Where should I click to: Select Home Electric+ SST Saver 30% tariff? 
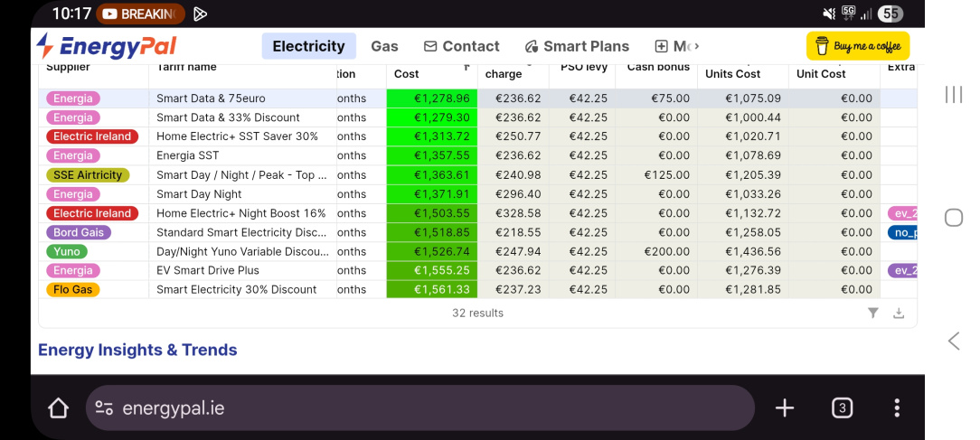click(237, 136)
